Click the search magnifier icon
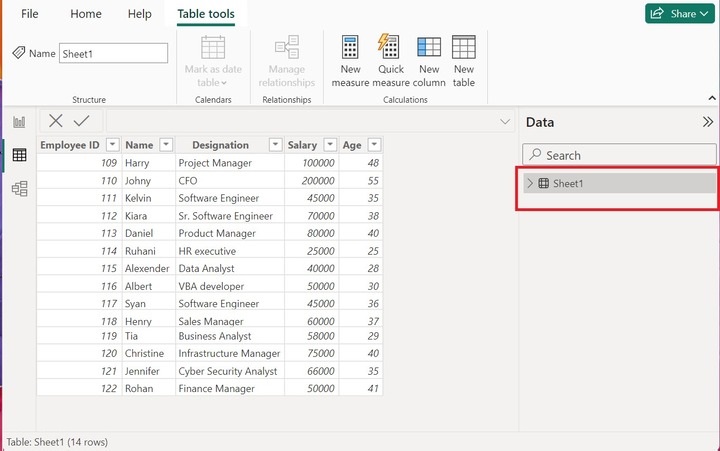 click(x=535, y=155)
